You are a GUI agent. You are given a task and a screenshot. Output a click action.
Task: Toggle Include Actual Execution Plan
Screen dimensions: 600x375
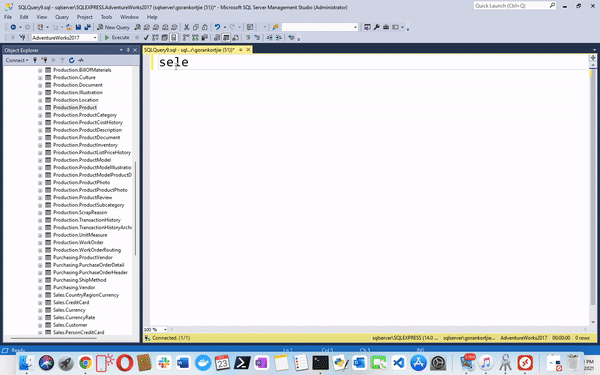(x=186, y=38)
